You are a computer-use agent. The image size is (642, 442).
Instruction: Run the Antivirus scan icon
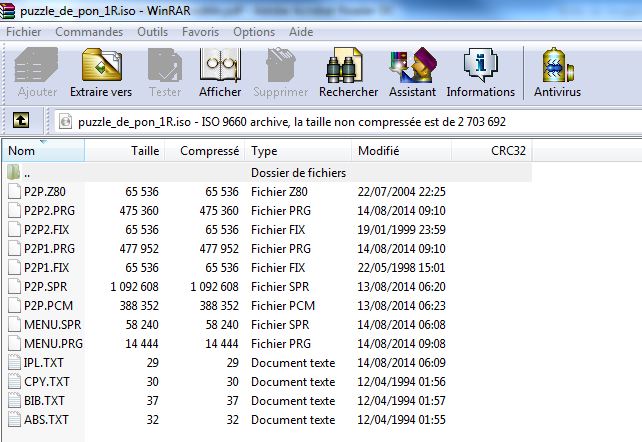[x=558, y=65]
